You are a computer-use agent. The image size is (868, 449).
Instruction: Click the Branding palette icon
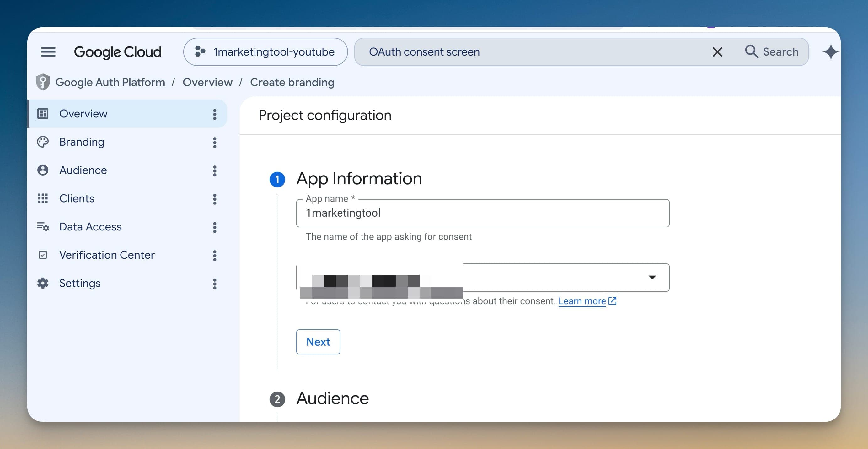pyautogui.click(x=43, y=142)
